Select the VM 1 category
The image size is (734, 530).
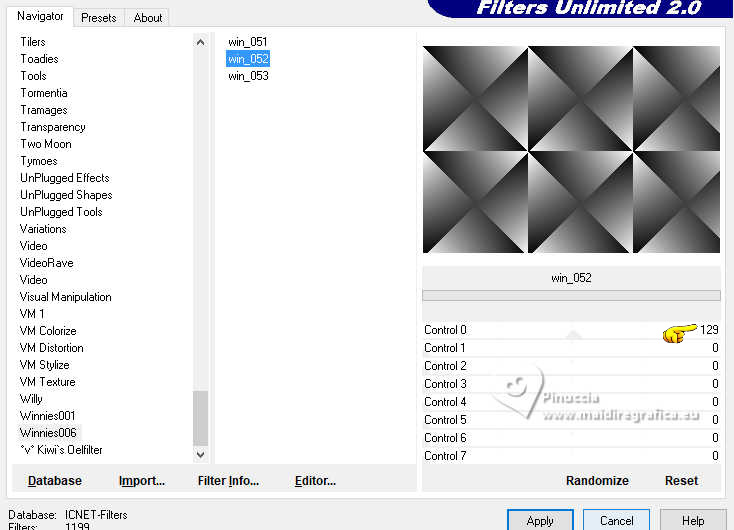[32, 314]
